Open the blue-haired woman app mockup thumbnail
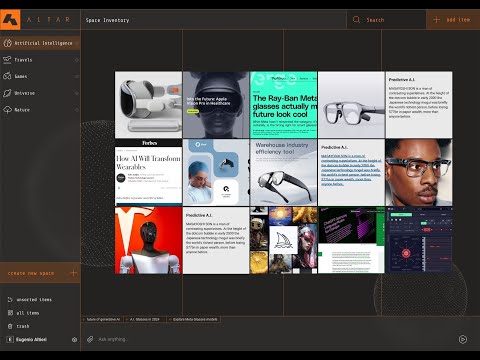 click(x=216, y=172)
